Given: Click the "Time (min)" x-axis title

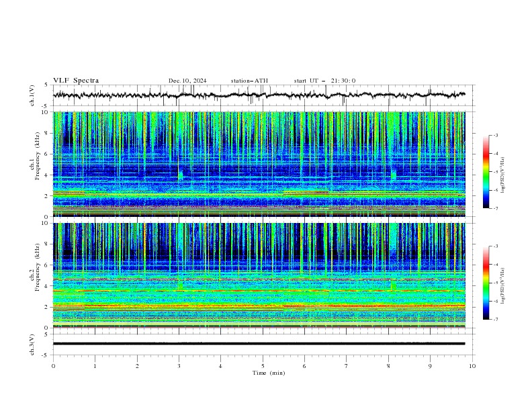Looking at the screenshot, I should (269, 373).
